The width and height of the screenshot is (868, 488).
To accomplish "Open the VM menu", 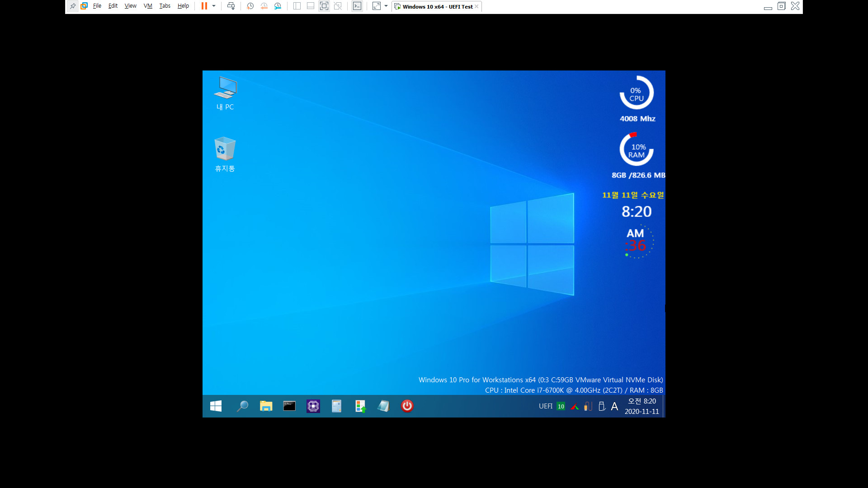I will (148, 6).
